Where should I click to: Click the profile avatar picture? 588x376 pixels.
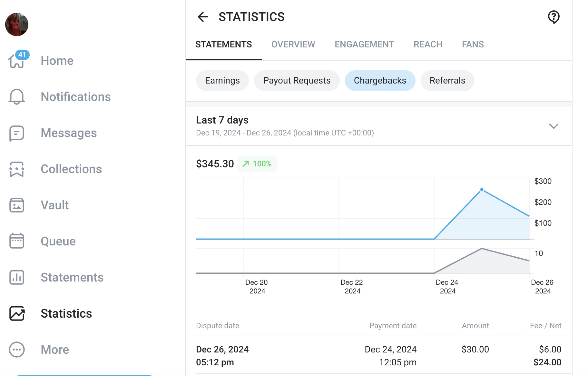[x=17, y=25]
